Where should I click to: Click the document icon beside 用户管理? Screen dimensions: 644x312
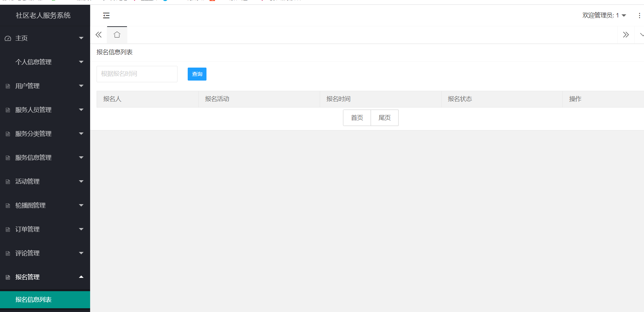tap(7, 86)
